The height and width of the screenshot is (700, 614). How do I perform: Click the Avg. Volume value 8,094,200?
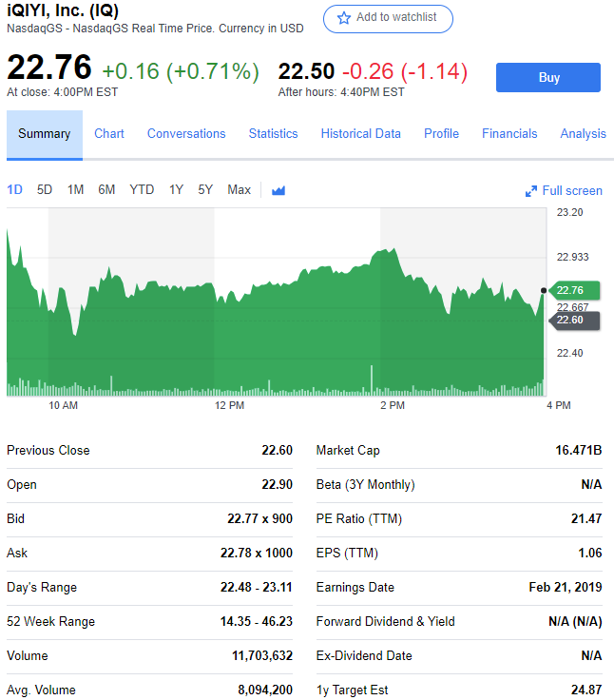point(265,690)
